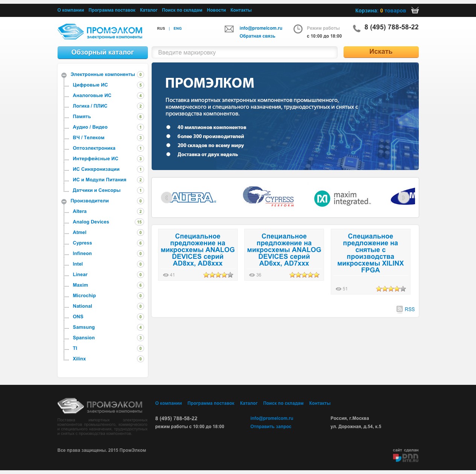This screenshot has height=474, width=476.
Task: Select Atmel manufacturer
Action: 79,232
